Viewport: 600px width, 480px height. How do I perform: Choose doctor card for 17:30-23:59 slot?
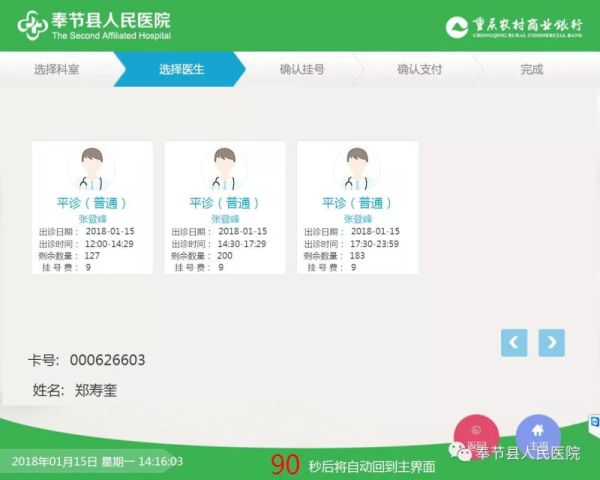point(358,207)
